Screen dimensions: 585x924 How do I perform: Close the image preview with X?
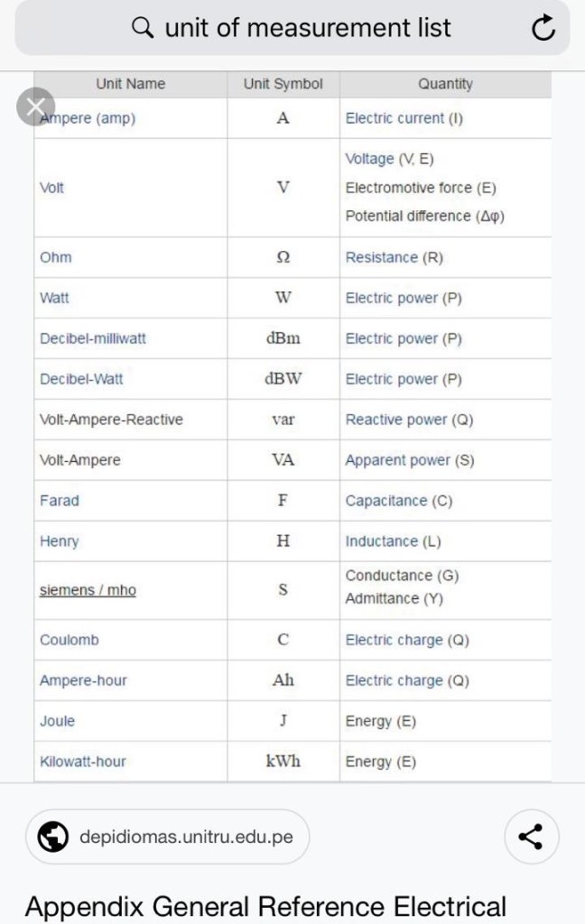coord(35,107)
